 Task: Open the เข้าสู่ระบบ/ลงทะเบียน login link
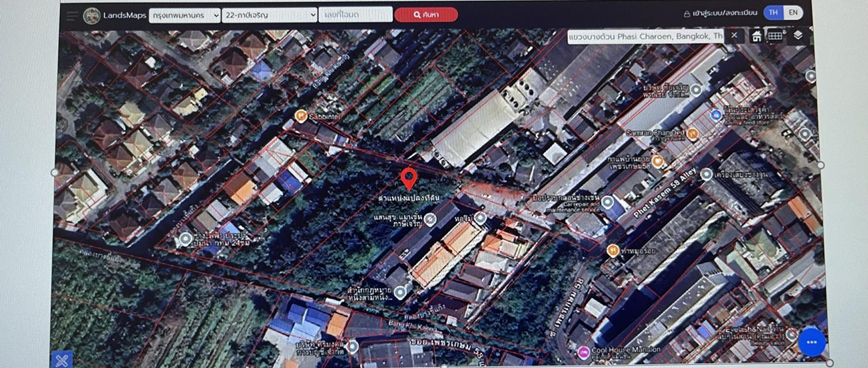pyautogui.click(x=720, y=13)
